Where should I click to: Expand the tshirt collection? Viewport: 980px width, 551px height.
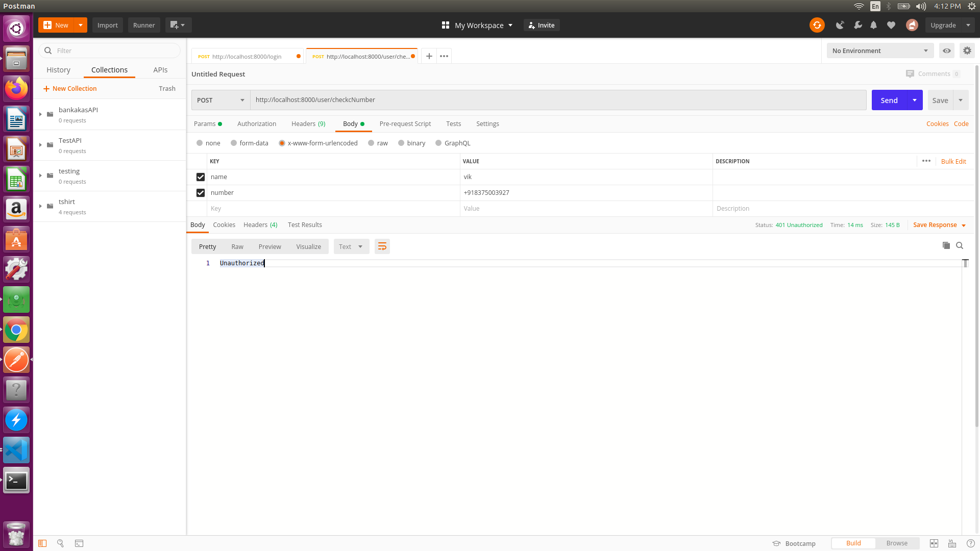coord(40,206)
